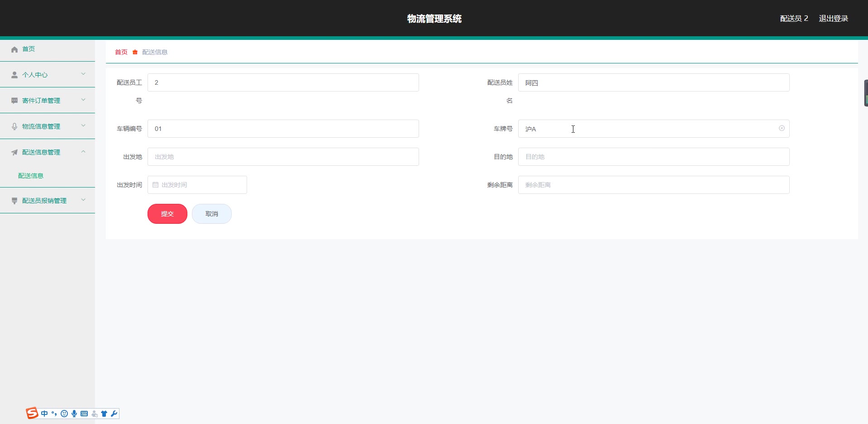Open Sogou toolbox wrench icon
Viewport: 868px width, 424px height.
point(114,414)
